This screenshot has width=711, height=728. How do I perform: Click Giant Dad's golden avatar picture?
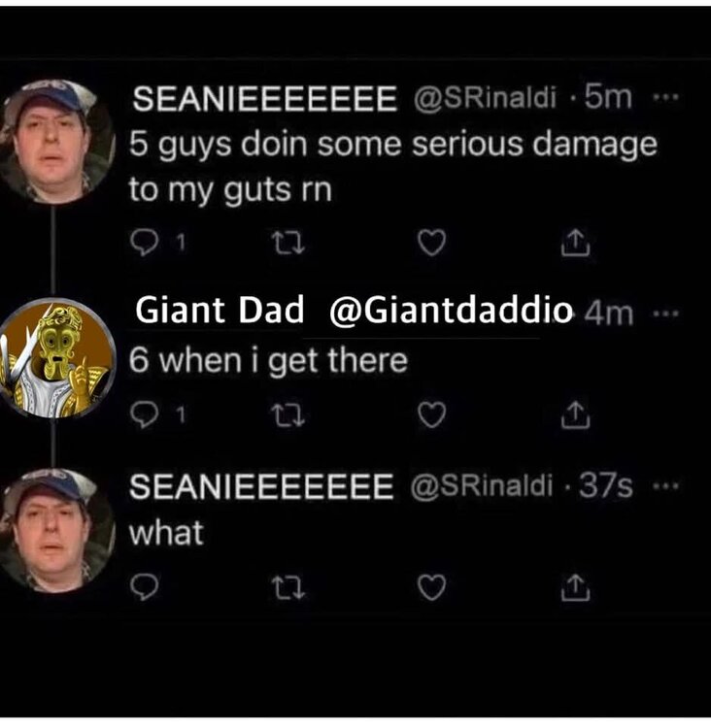[56, 358]
